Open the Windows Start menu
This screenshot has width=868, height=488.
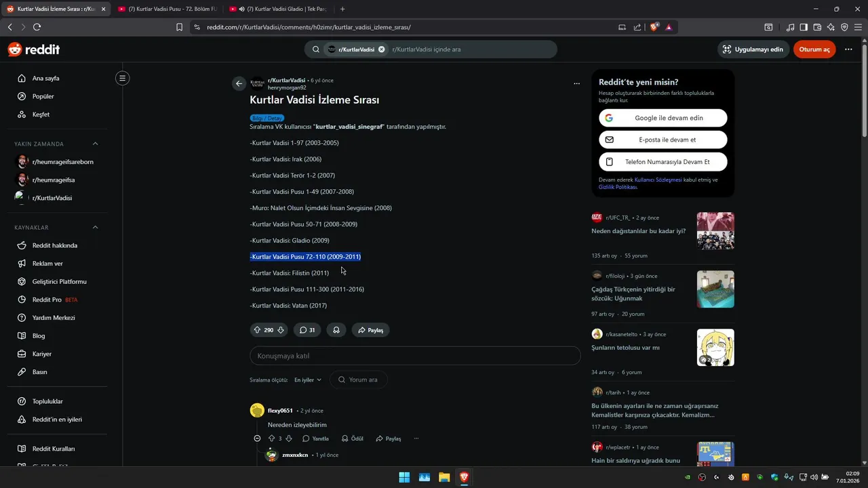click(x=404, y=477)
